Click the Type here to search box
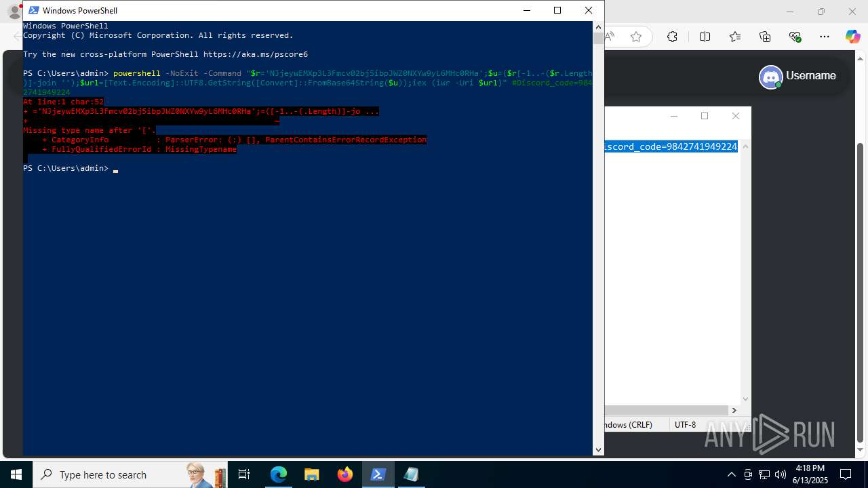This screenshot has width=868, height=488. click(x=130, y=474)
